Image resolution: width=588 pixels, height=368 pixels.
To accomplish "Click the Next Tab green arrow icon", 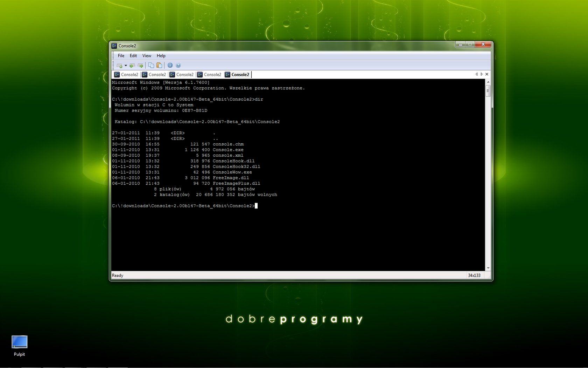I will tap(140, 66).
